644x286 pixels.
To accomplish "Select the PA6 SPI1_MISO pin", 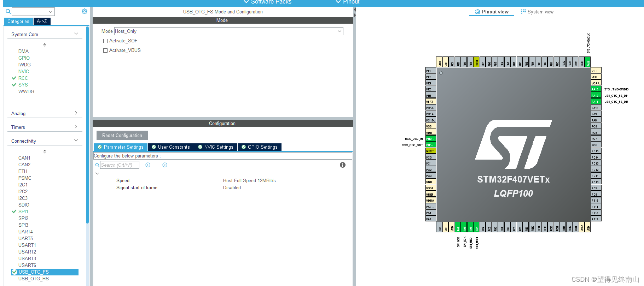I will pos(471,227).
